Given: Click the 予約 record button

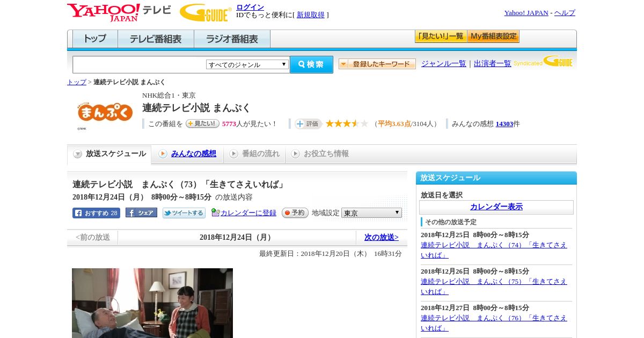Looking at the screenshot, I should pos(295,213).
